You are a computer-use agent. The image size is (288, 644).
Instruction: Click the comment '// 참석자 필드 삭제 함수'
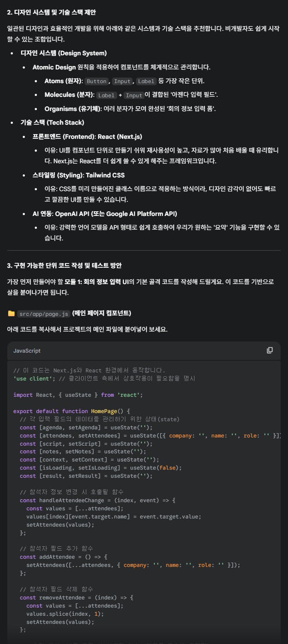(x=56, y=589)
